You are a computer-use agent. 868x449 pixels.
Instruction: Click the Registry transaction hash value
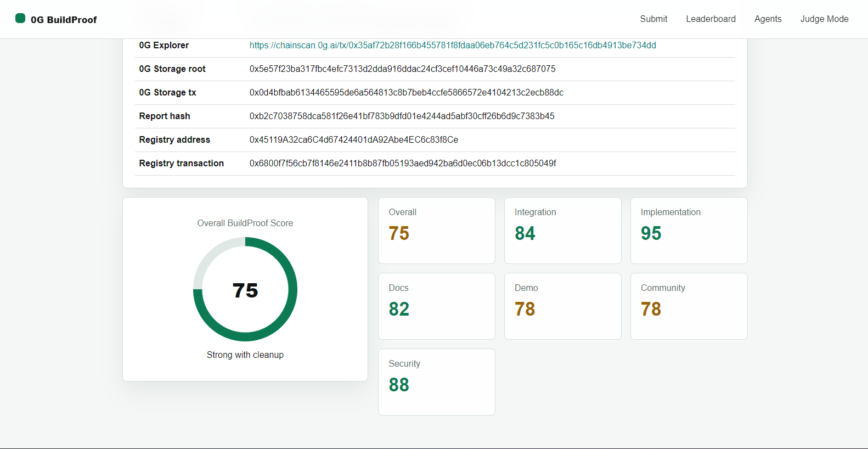point(403,164)
